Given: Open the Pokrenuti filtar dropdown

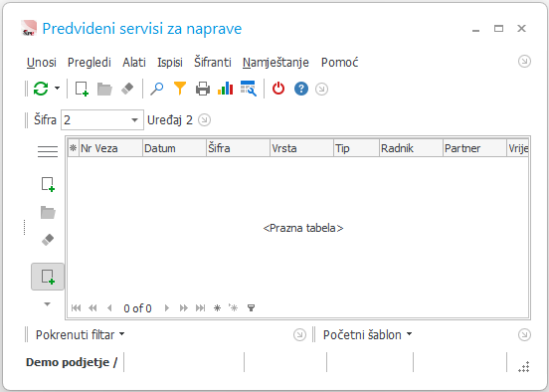Looking at the screenshot, I should tap(80, 334).
